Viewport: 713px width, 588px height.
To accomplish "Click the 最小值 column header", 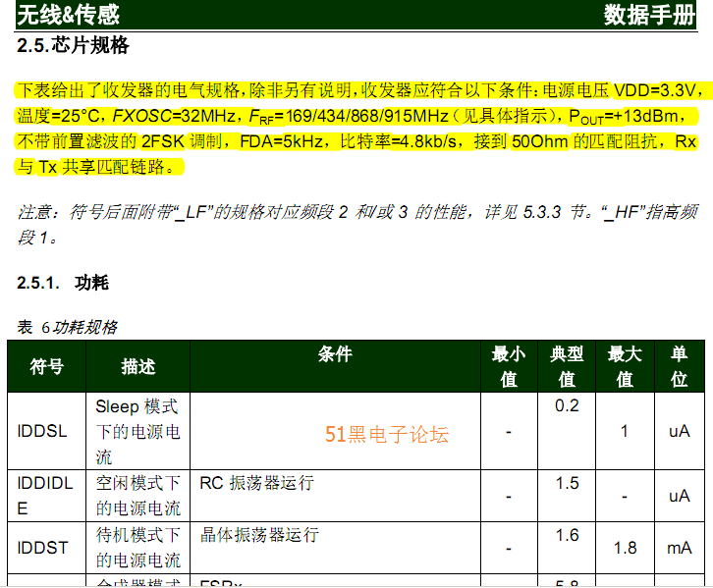I will 508,366.
